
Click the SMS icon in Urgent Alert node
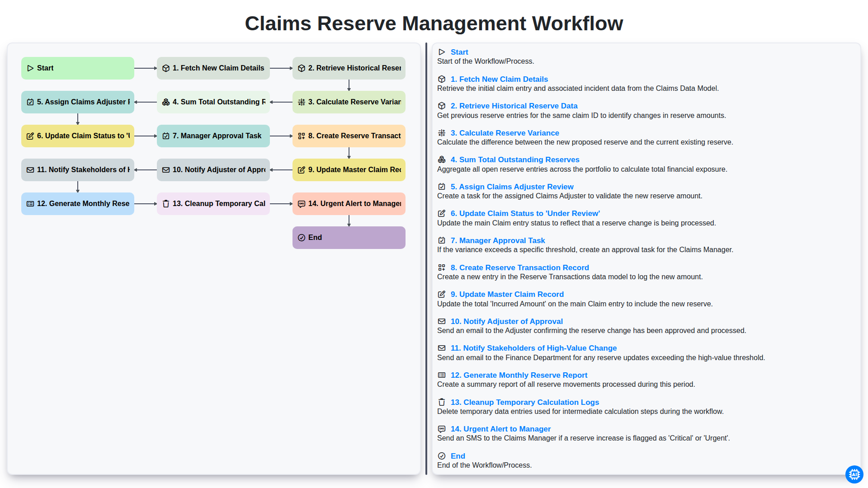(x=302, y=204)
